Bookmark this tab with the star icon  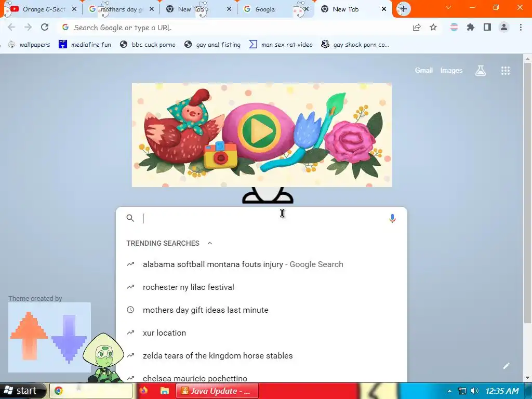coord(433,27)
